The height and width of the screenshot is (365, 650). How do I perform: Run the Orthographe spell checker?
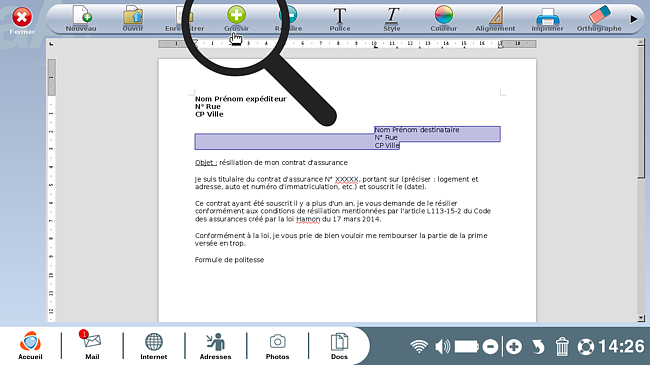[599, 19]
